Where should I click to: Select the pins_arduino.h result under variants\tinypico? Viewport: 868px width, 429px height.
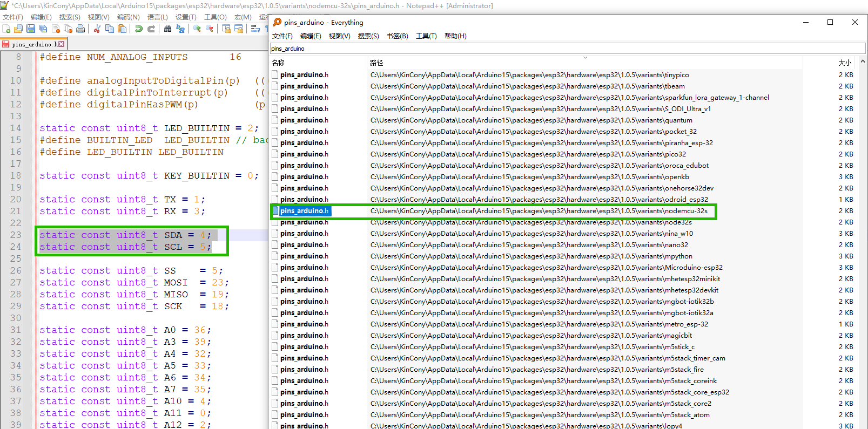click(304, 75)
